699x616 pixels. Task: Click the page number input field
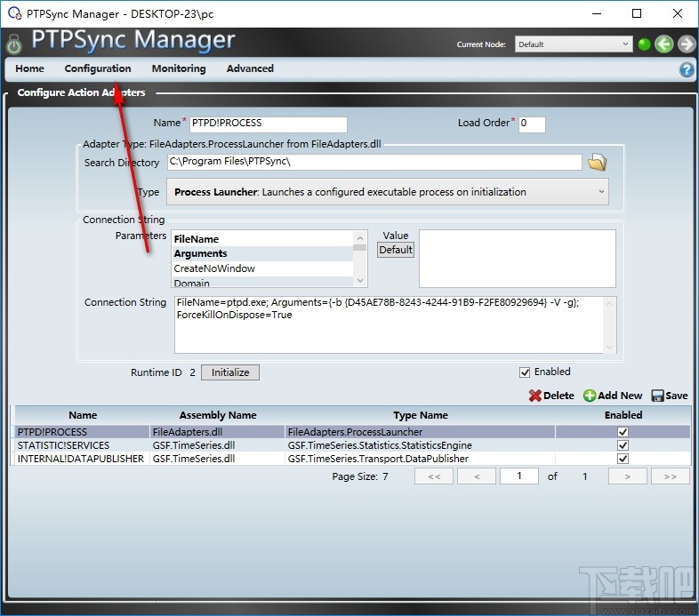point(518,476)
